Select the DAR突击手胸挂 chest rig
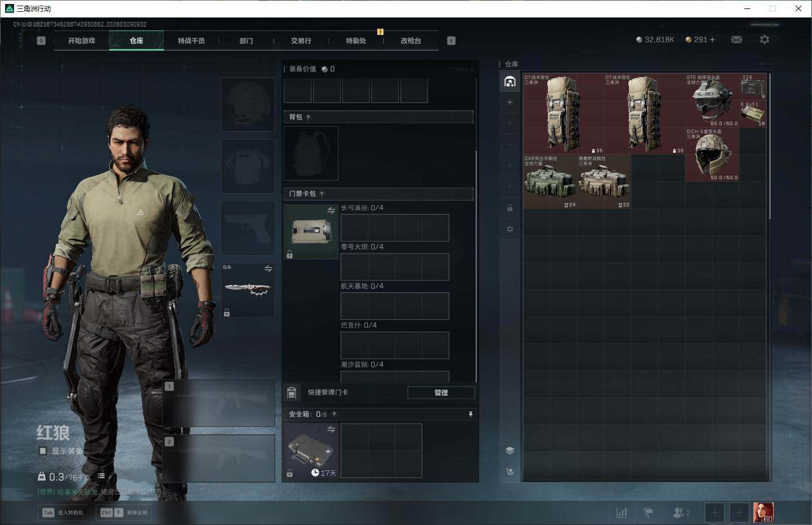The width and height of the screenshot is (812, 525). click(550, 181)
